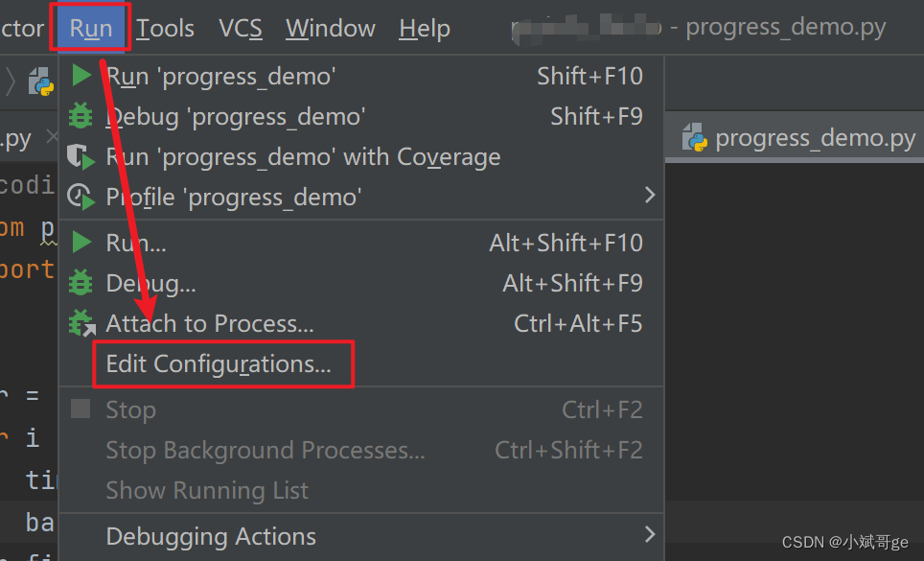Select Edit Configurations... menu entry
This screenshot has width=924, height=561.
219,364
